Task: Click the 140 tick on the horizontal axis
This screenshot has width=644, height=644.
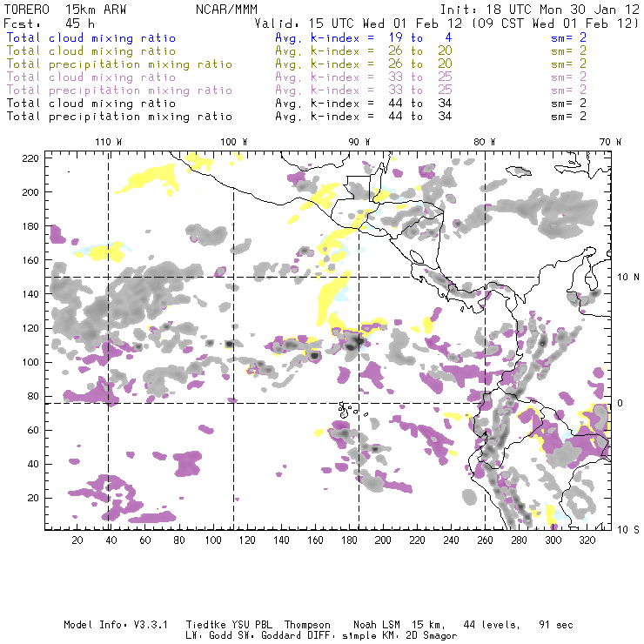Action: pyautogui.click(x=281, y=540)
